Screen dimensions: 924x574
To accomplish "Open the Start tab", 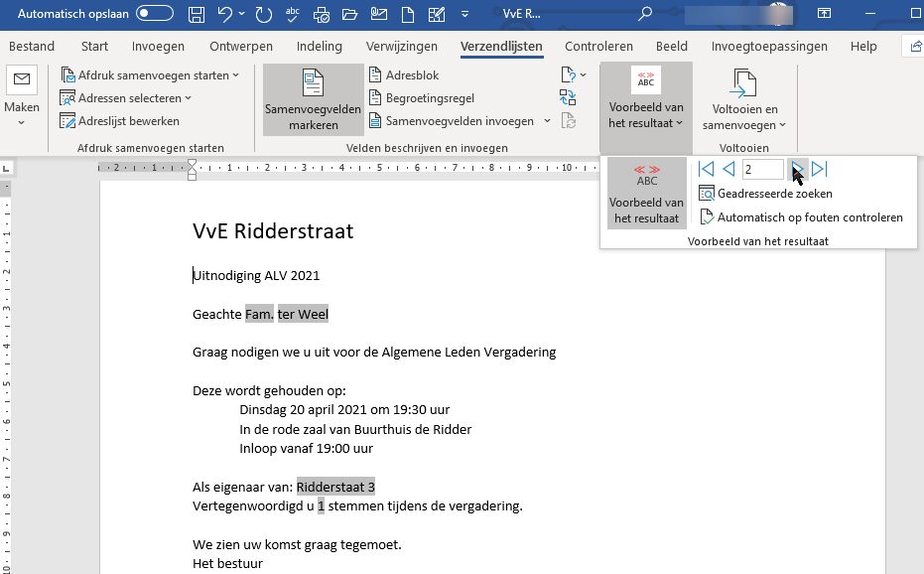I will pyautogui.click(x=94, y=46).
